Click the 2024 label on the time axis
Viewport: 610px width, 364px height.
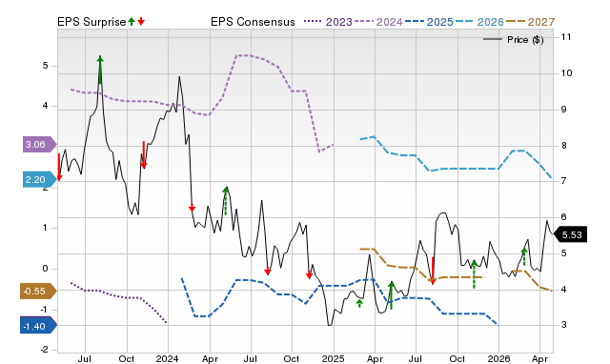click(168, 358)
